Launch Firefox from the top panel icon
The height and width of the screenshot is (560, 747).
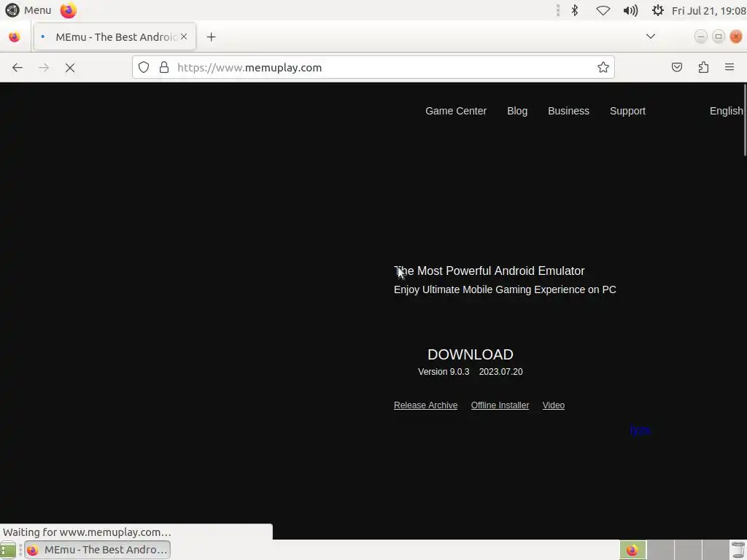coord(68,10)
